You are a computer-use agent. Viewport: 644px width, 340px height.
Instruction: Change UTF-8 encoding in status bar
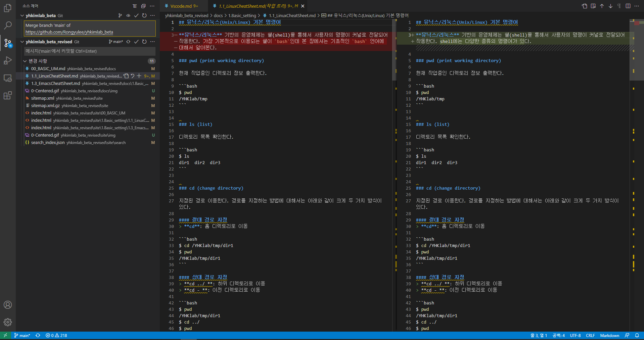pyautogui.click(x=575, y=335)
